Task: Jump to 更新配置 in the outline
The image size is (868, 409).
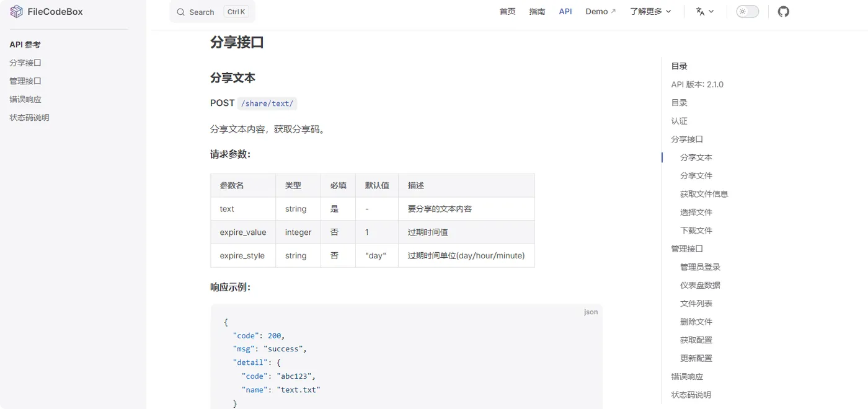Action: pyautogui.click(x=696, y=358)
